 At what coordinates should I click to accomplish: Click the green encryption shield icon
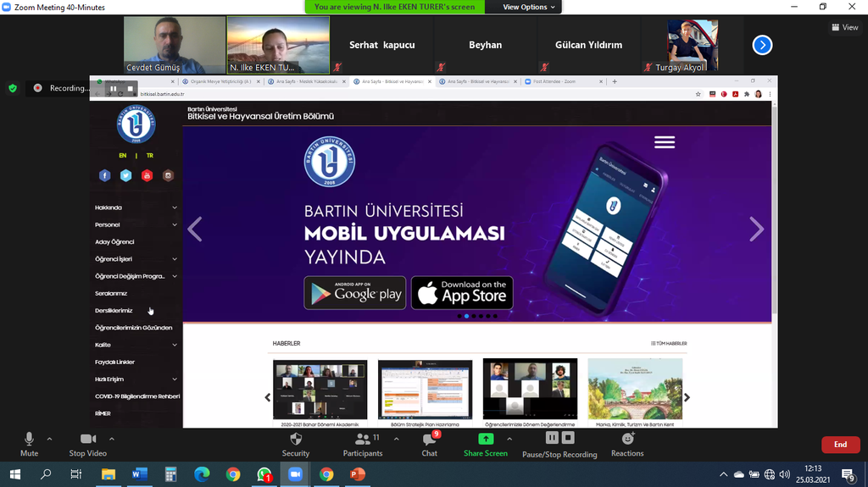13,88
